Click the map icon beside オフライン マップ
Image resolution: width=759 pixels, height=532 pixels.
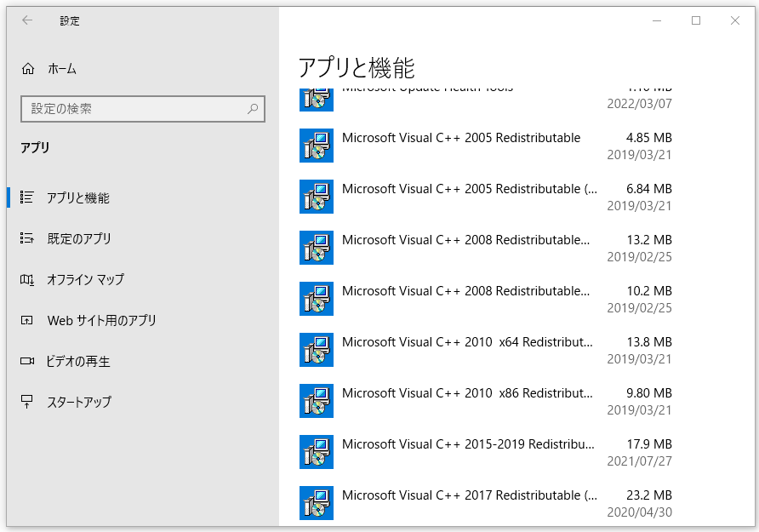click(x=26, y=279)
